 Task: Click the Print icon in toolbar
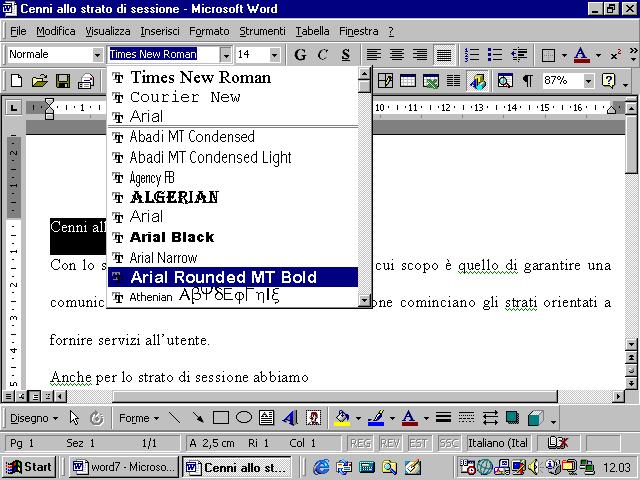pyautogui.click(x=86, y=80)
